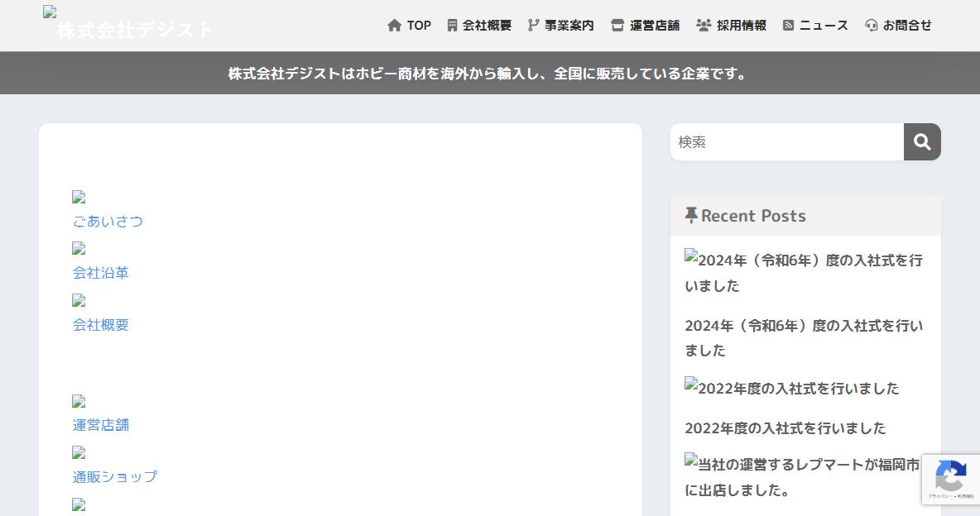Screen dimensions: 980x516
Task: Follow the 運営店舗 link in main content
Action: 101,425
